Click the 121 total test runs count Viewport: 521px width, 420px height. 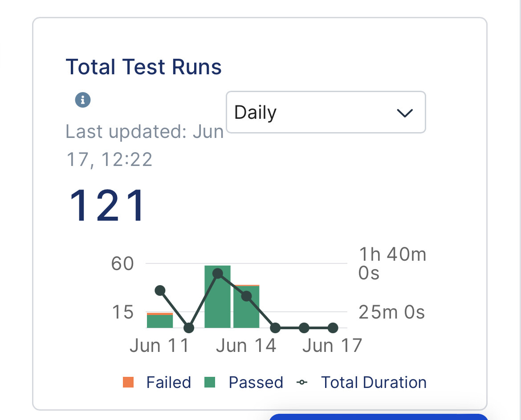(107, 206)
